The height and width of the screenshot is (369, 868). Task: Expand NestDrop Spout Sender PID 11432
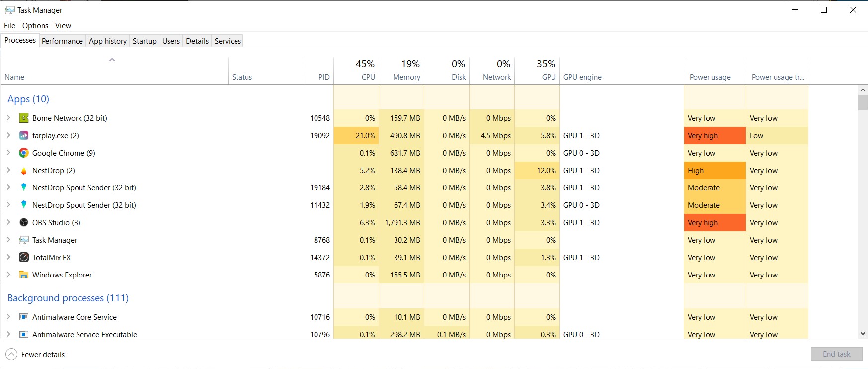tap(8, 205)
